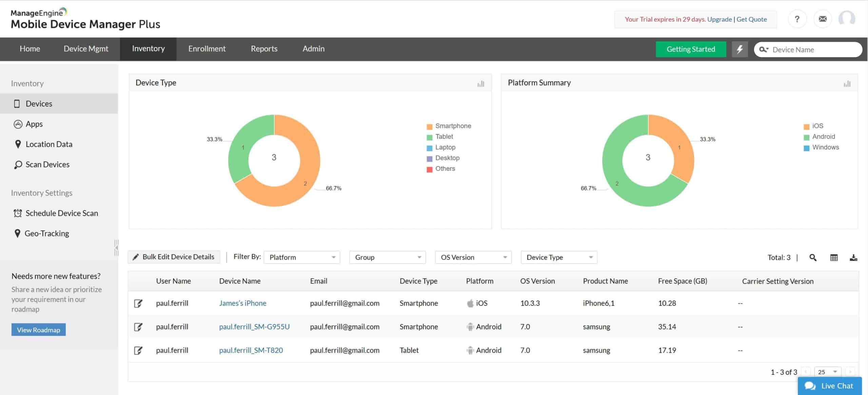Sort by User Name column header
The height and width of the screenshot is (395, 868).
point(173,281)
